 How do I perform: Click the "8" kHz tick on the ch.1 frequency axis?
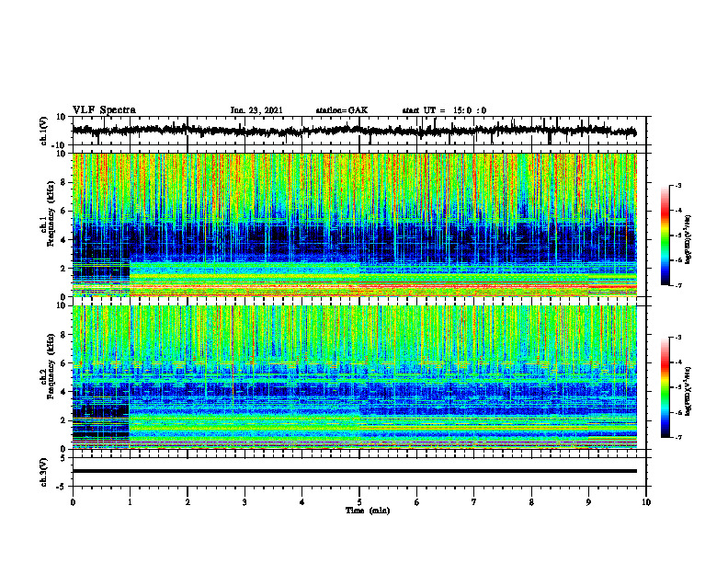click(x=63, y=182)
